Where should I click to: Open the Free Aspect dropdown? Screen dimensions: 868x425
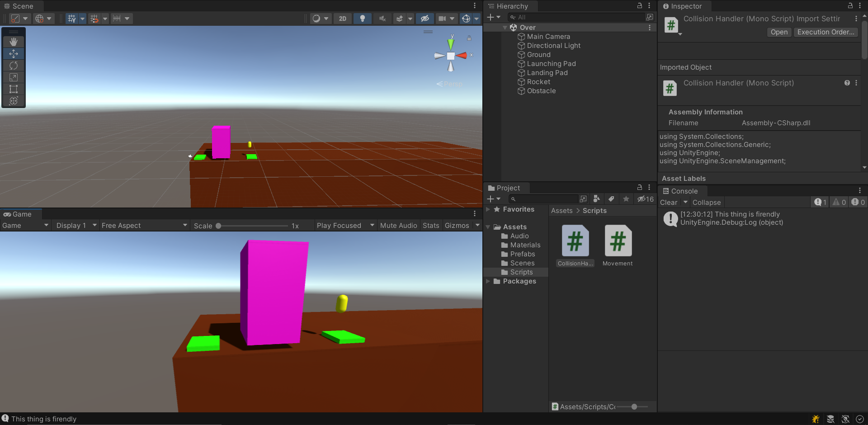144,226
